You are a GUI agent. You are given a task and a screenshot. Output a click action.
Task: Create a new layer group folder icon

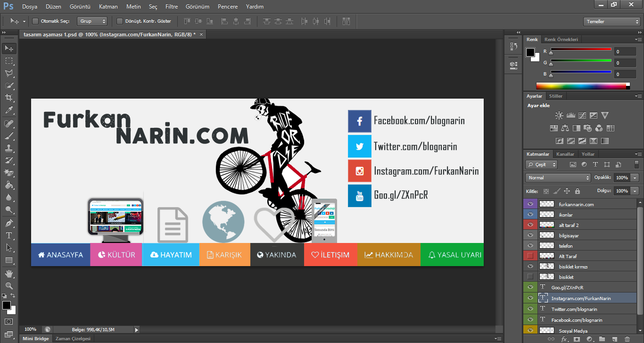click(x=602, y=339)
